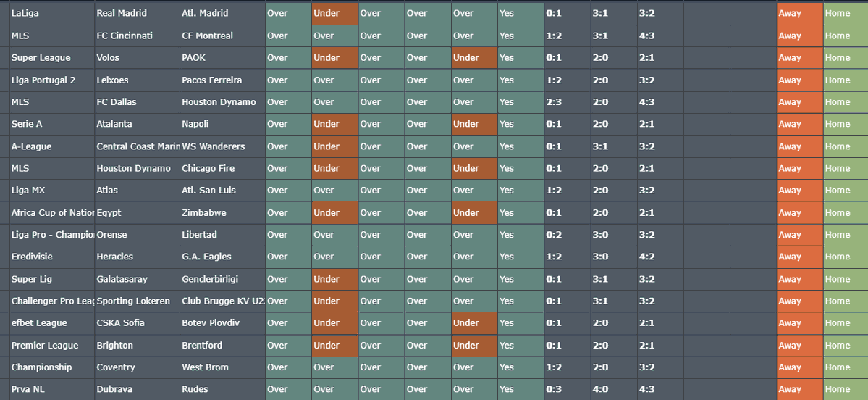Click the Yes cell in Leixoes row
The height and width of the screenshot is (400, 868).
(x=521, y=80)
